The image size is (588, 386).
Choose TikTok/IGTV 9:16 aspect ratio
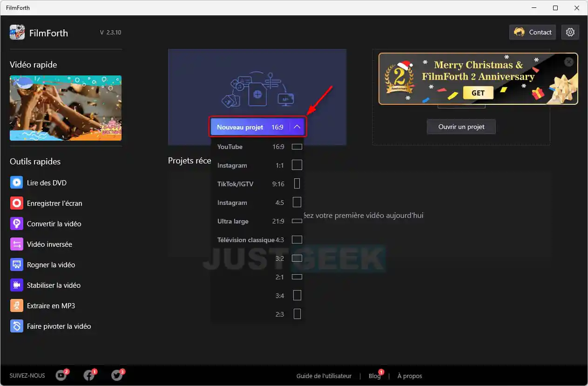tap(257, 184)
